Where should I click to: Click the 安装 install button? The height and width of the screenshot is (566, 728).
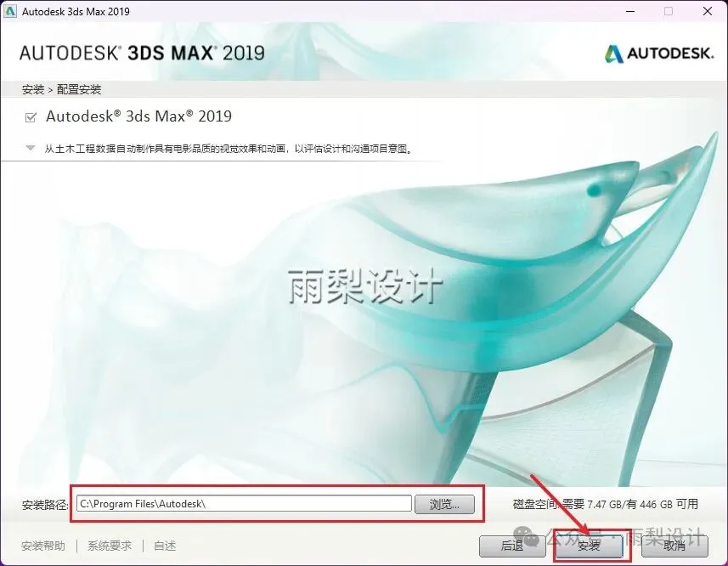[x=589, y=546]
